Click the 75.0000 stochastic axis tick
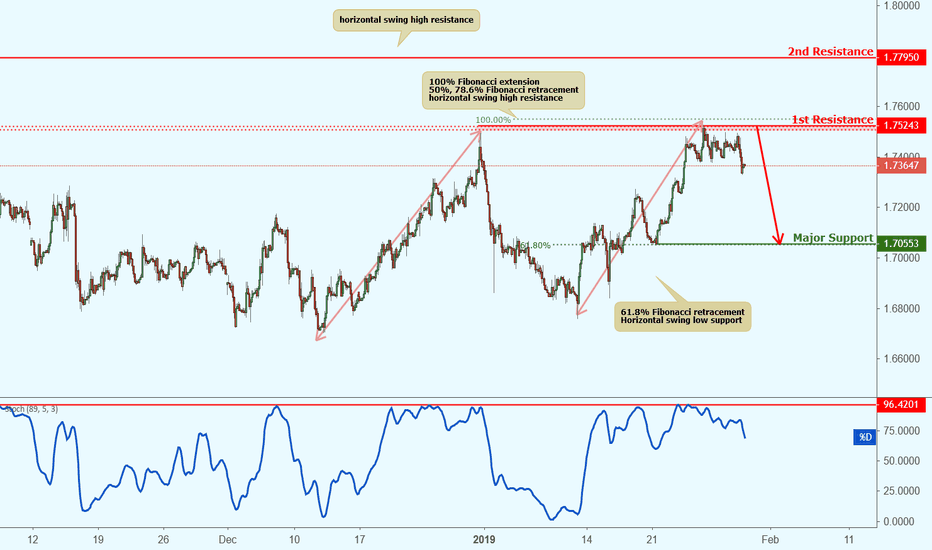Screen dimensions: 932x550 tap(899, 430)
